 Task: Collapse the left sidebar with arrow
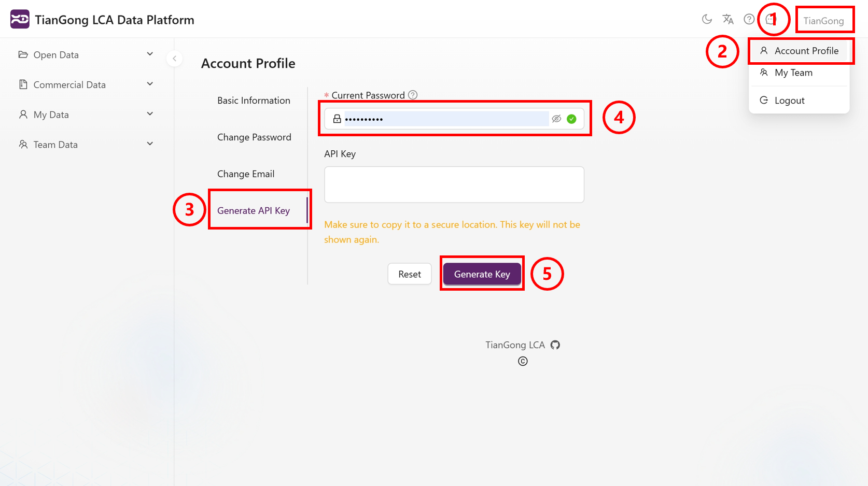[175, 59]
